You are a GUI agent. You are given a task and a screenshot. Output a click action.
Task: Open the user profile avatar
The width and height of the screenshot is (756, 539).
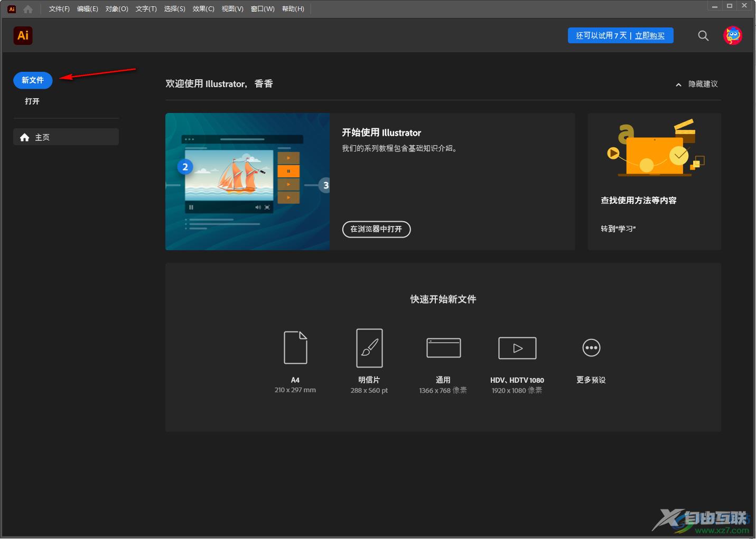pos(733,35)
